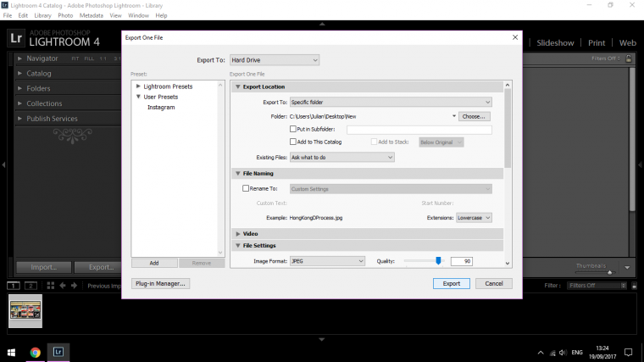Select the photo thumbnail in filmstrip
Image resolution: width=644 pixels, height=362 pixels.
click(25, 310)
